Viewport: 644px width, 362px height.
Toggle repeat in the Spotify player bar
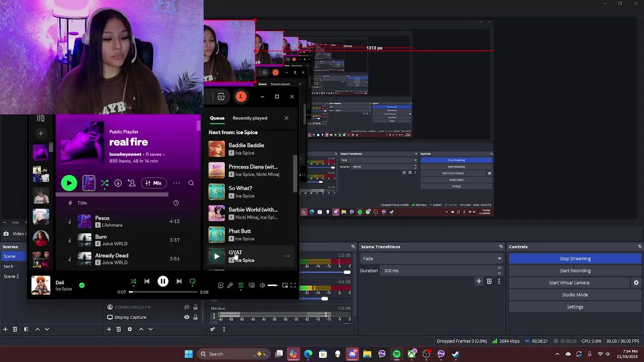point(192,282)
